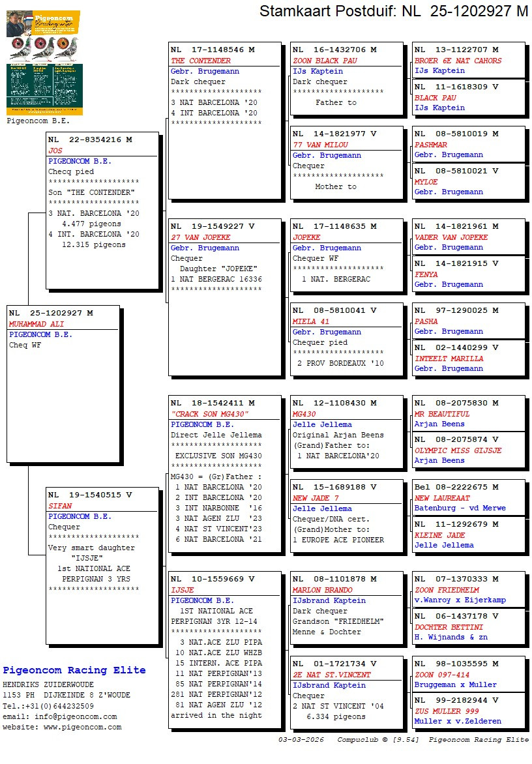Select the ZUS MULLER 999 name
This screenshot has height=764, width=532.
tap(447, 711)
